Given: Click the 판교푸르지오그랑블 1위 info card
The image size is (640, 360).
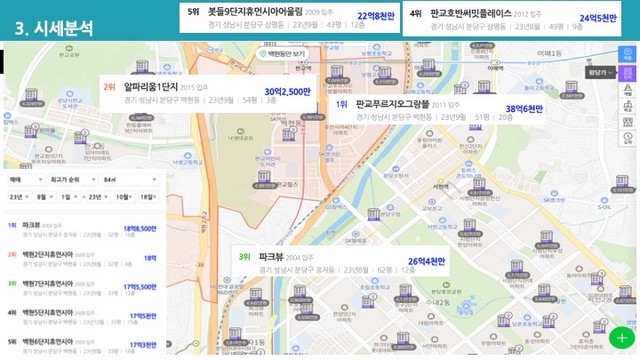Looking at the screenshot, I should tap(437, 110).
